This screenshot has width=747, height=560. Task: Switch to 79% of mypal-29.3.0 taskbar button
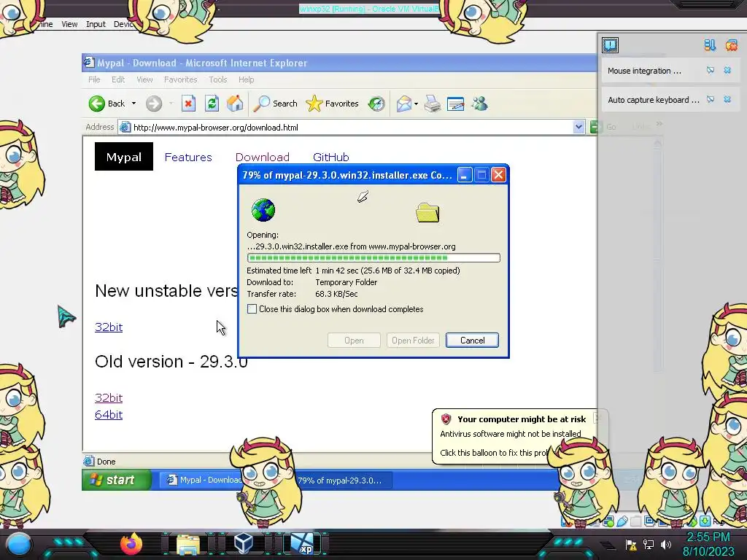339,480
